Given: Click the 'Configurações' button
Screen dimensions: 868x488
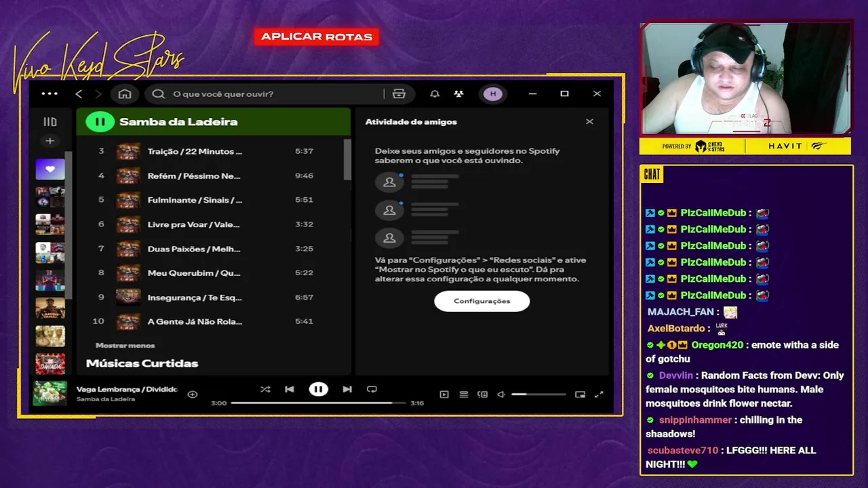Looking at the screenshot, I should point(481,301).
